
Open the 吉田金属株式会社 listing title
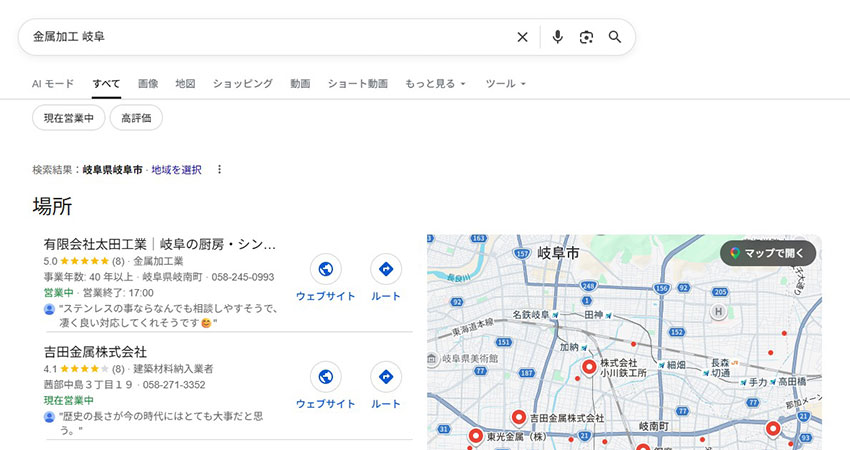95,352
